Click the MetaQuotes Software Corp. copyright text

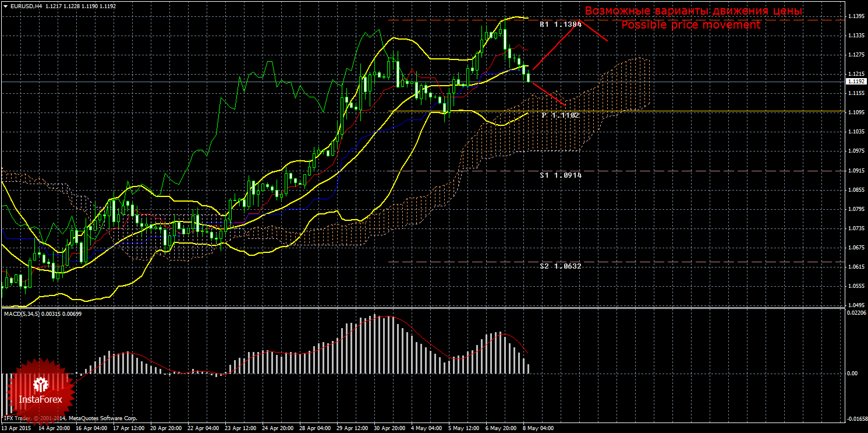pyautogui.click(x=102, y=418)
